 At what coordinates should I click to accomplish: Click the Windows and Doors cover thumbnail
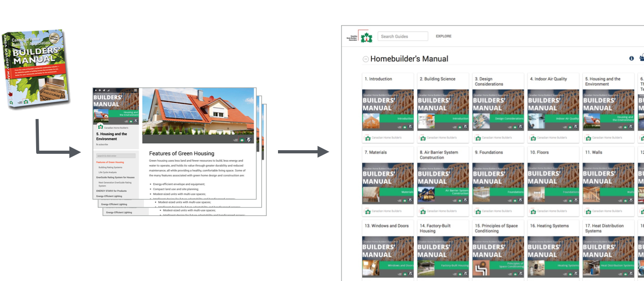pyautogui.click(x=388, y=257)
